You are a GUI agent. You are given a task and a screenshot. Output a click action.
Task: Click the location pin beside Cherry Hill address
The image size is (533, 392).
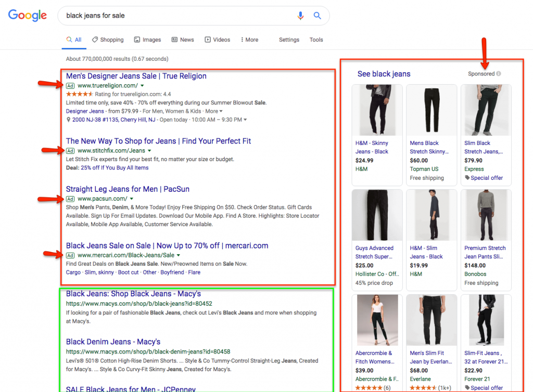[x=68, y=120]
